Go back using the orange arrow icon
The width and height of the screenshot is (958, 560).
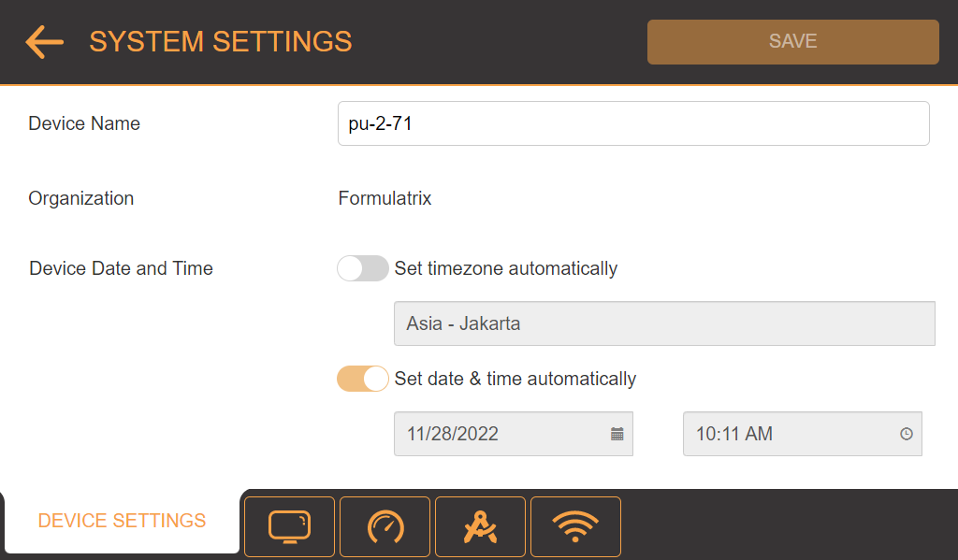[x=43, y=42]
